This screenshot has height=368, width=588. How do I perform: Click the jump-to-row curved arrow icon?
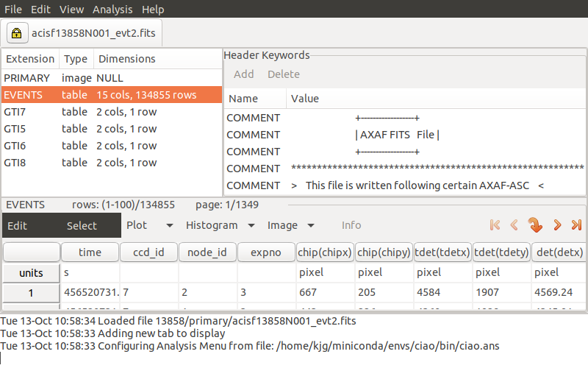click(x=535, y=225)
